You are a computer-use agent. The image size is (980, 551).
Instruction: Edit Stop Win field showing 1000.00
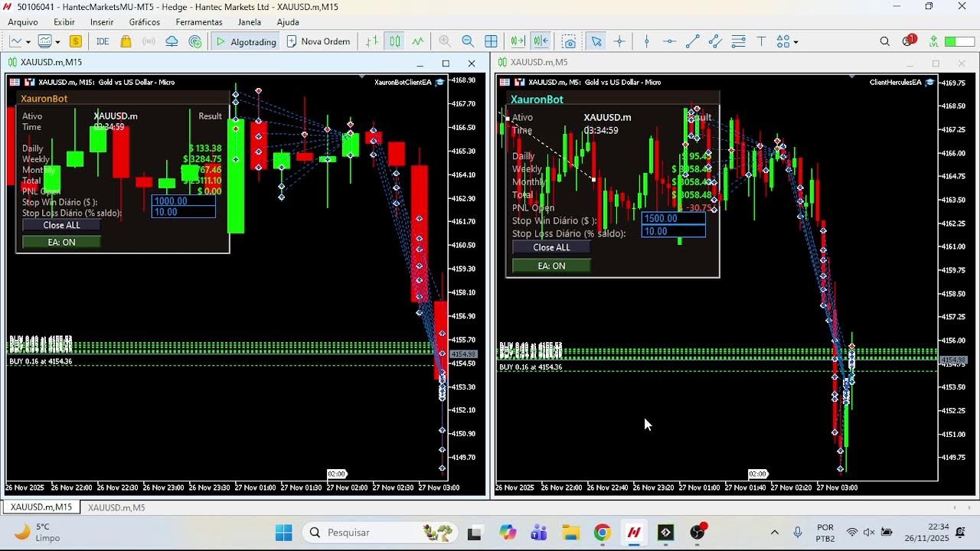[x=184, y=201]
